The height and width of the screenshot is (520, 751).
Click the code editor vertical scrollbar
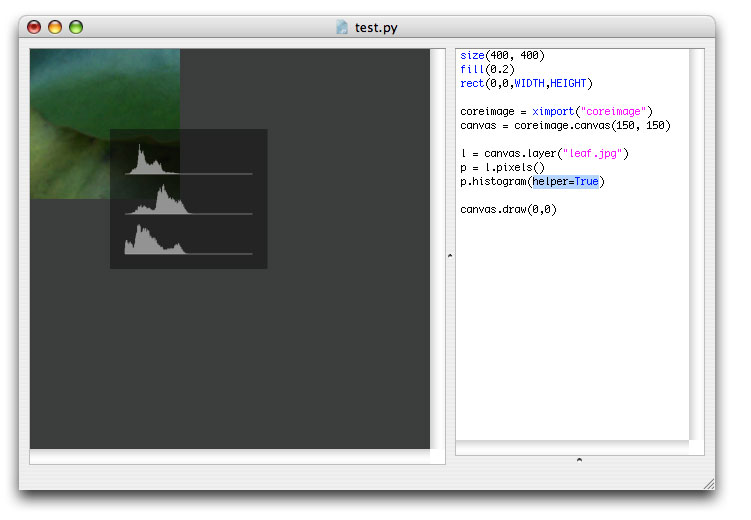[x=696, y=244]
